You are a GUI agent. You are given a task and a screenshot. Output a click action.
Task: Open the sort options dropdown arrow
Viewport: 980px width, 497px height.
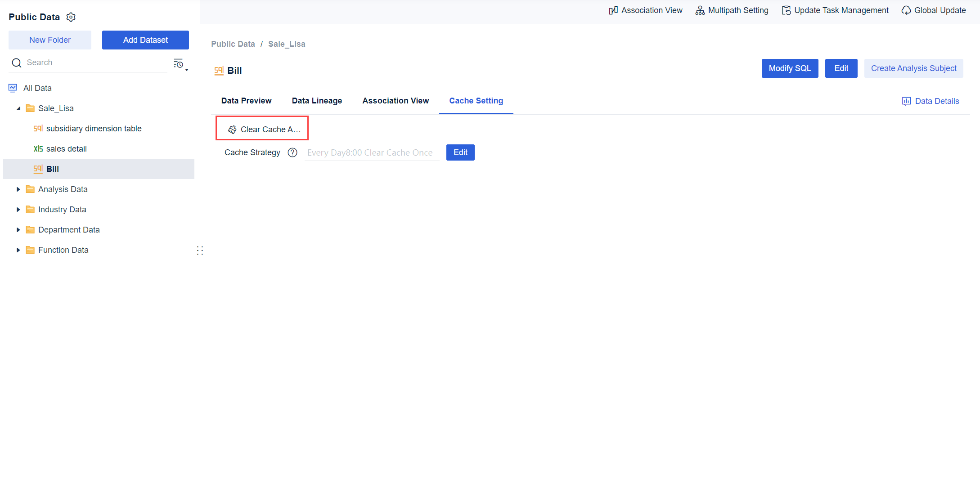click(187, 70)
